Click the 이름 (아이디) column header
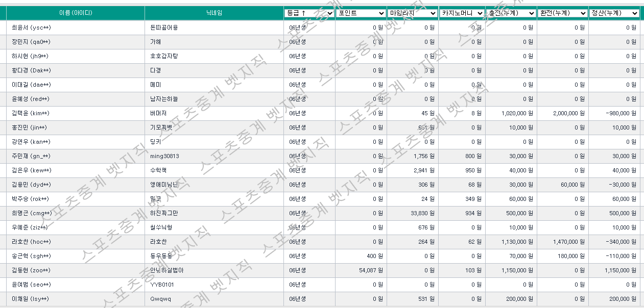 [76, 13]
